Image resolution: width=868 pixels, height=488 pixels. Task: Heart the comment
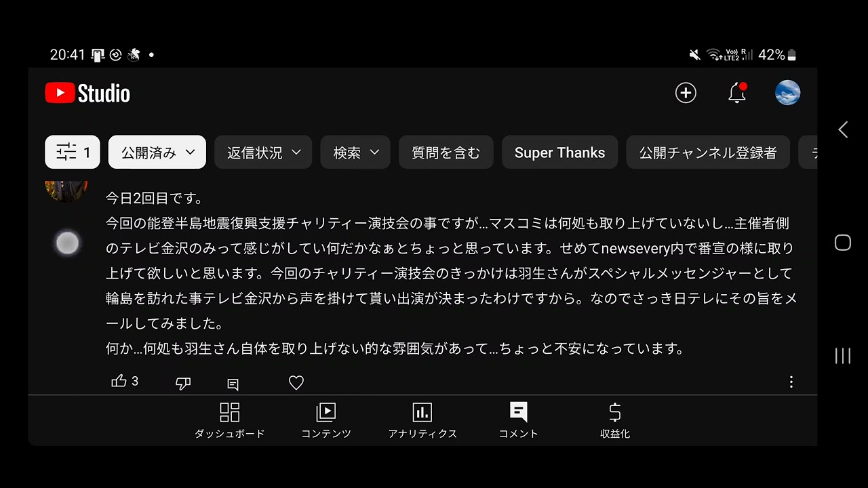[296, 383]
